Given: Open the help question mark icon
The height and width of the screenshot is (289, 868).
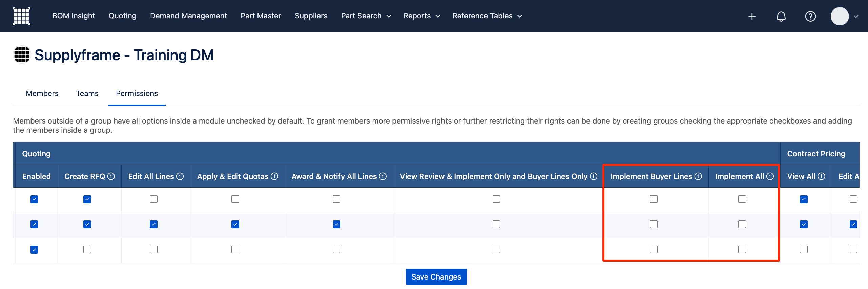Looking at the screenshot, I should (x=810, y=16).
